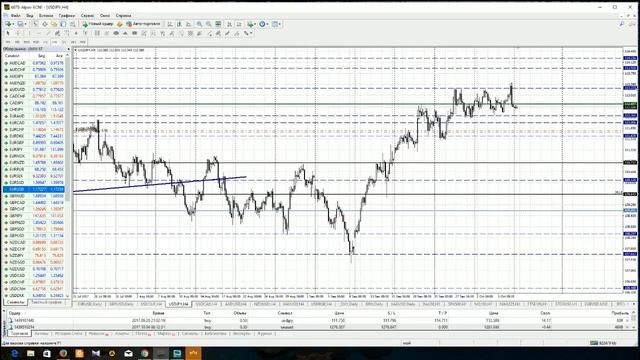
Task: Open Chrome from taskbar
Action: click(x=144, y=353)
